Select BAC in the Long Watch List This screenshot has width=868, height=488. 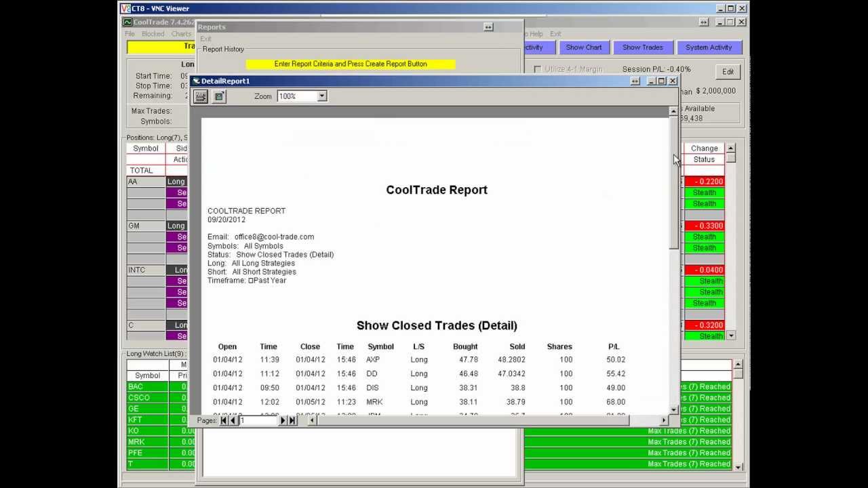click(147, 387)
